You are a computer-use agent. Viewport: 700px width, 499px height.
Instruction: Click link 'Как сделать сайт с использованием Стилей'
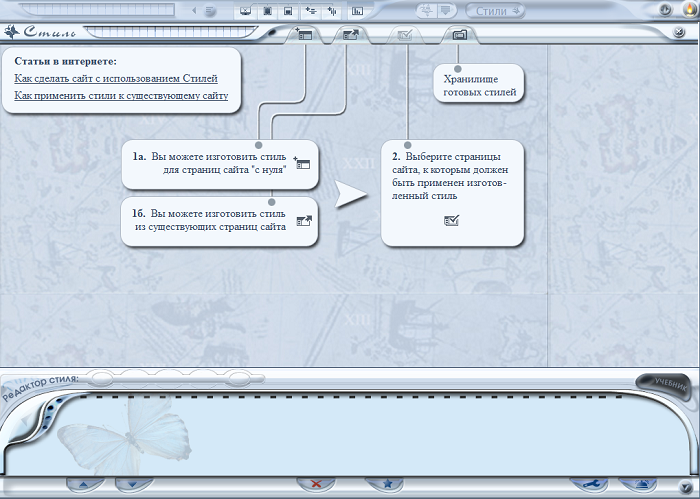pyautogui.click(x=115, y=78)
